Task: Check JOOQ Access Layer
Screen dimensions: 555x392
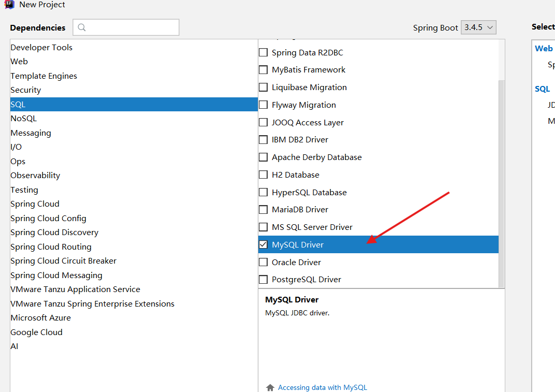Action: pyautogui.click(x=264, y=122)
